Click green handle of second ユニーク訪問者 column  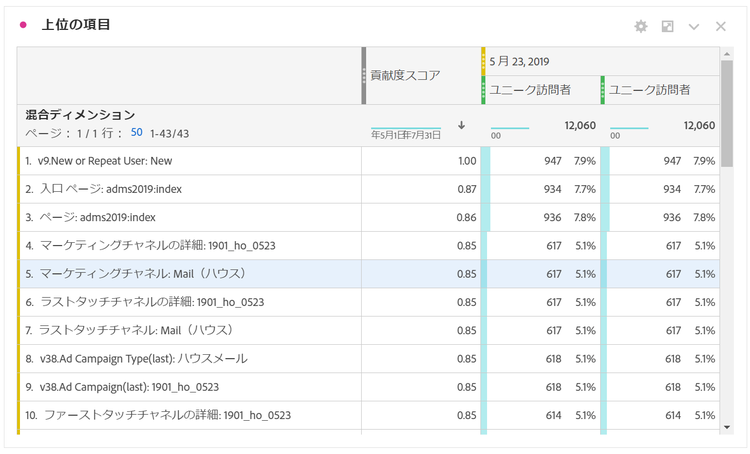click(603, 90)
